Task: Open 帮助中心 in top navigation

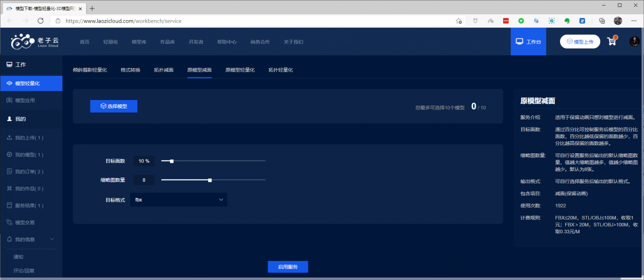Action: (x=227, y=42)
